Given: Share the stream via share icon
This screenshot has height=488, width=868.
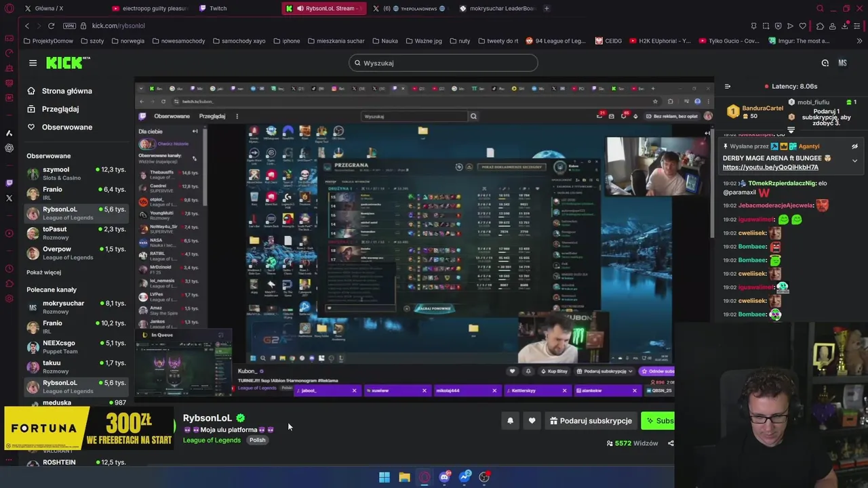Looking at the screenshot, I should [x=671, y=443].
